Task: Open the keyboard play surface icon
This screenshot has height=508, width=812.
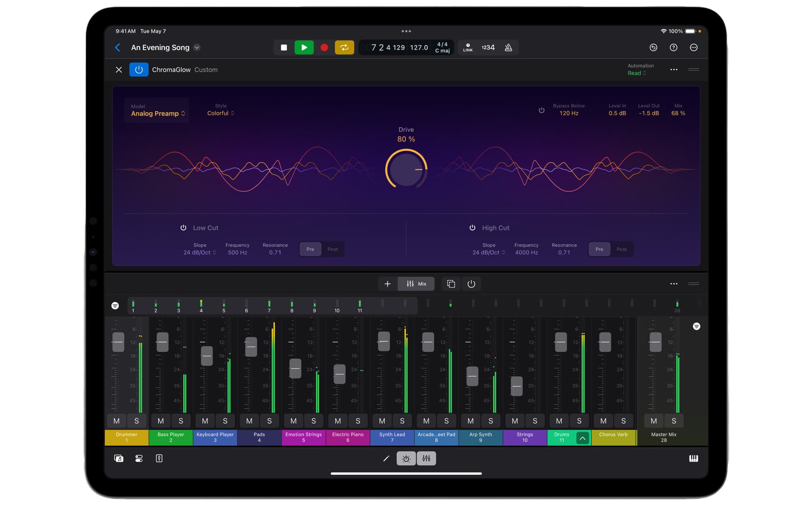Action: [x=694, y=459]
